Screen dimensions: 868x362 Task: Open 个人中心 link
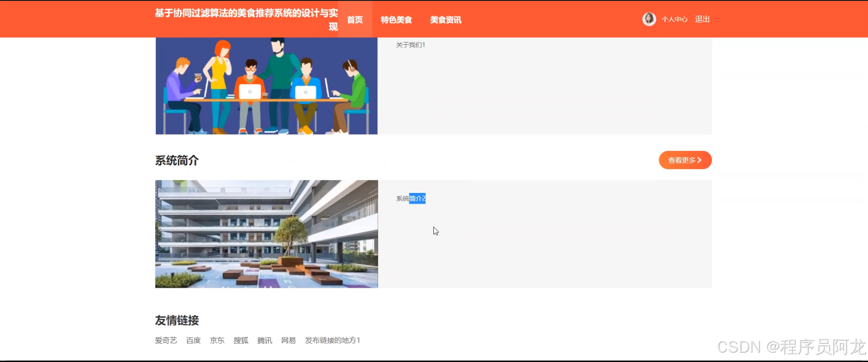(674, 19)
